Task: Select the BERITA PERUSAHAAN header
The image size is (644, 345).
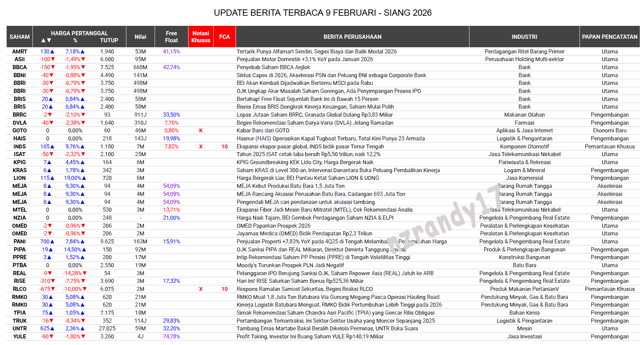Action: point(352,37)
